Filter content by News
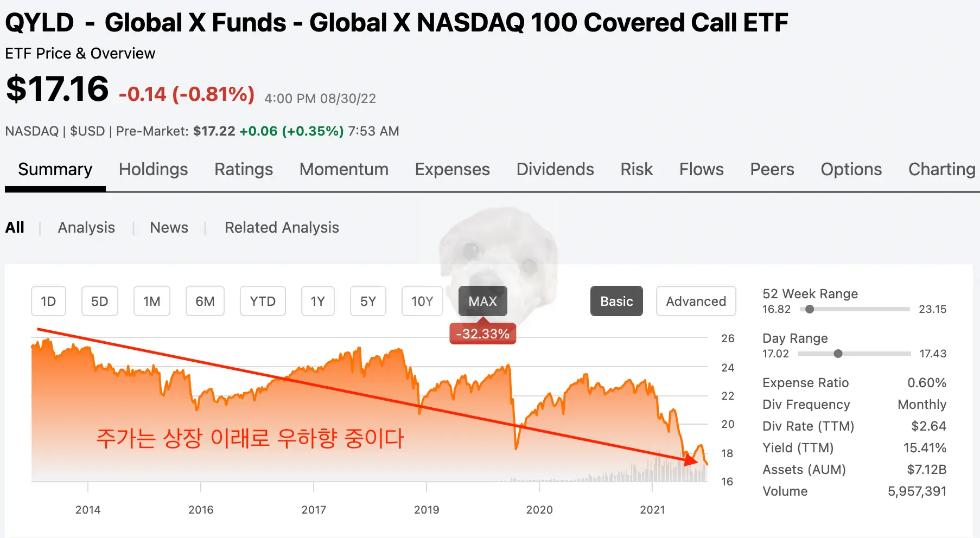The width and height of the screenshot is (980, 538). [x=169, y=227]
